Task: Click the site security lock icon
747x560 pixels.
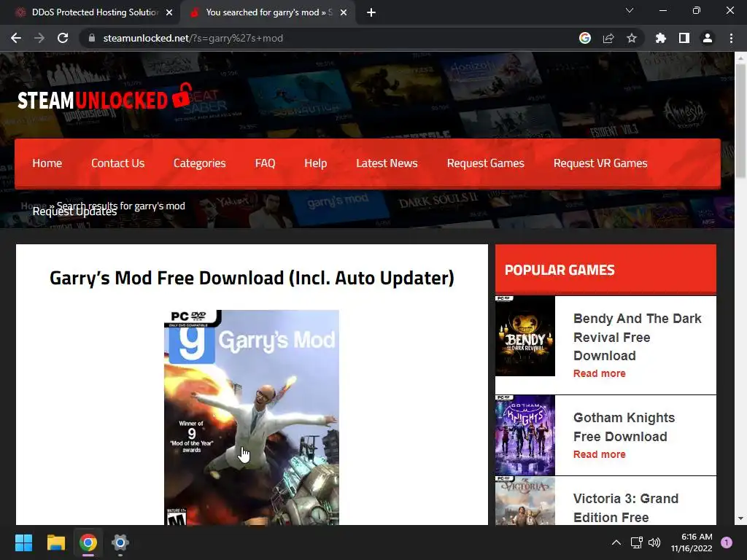Action: click(92, 38)
